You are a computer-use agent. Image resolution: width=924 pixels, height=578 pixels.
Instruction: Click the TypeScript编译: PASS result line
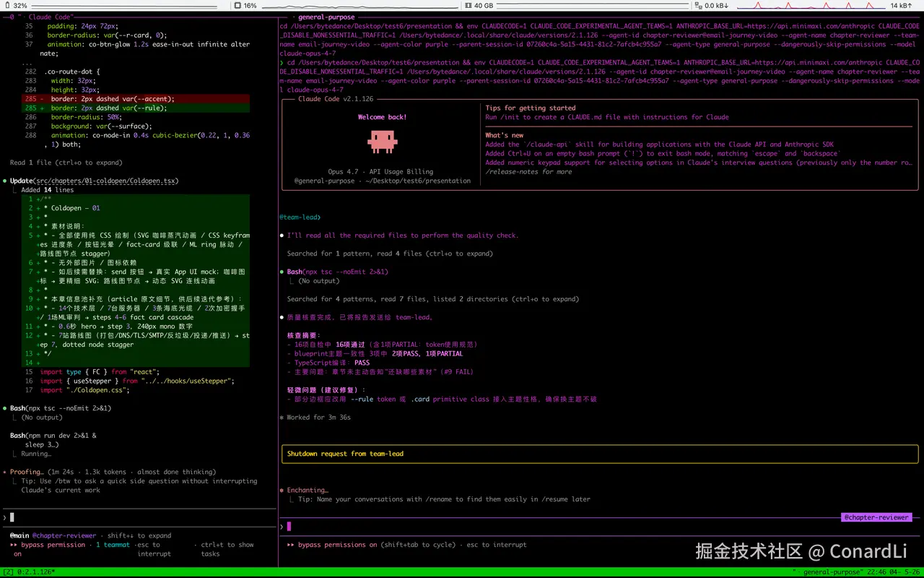[x=328, y=363]
